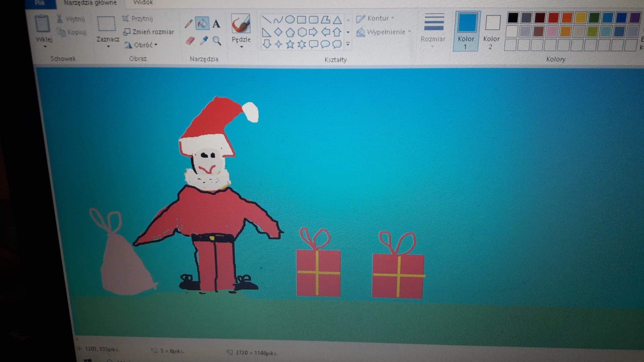
Task: Choose the Polygon shape
Action: pos(325,19)
